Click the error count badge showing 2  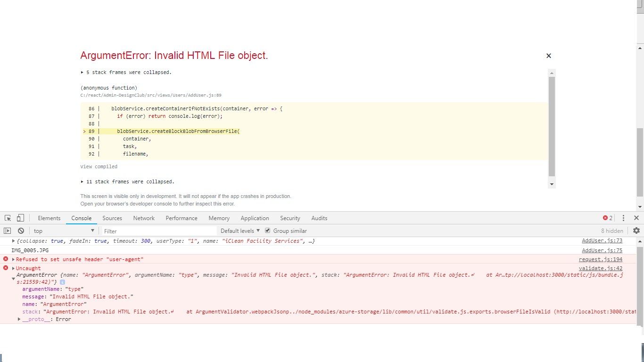click(x=608, y=218)
